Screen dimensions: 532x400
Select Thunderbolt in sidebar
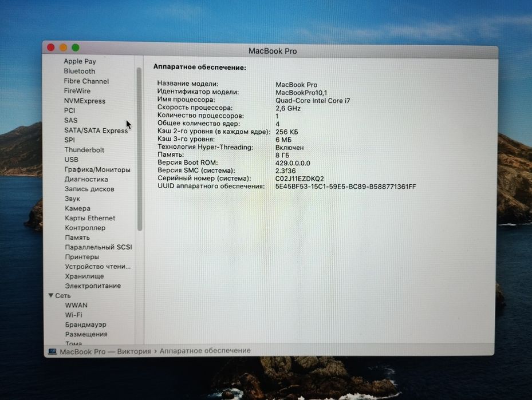point(84,150)
